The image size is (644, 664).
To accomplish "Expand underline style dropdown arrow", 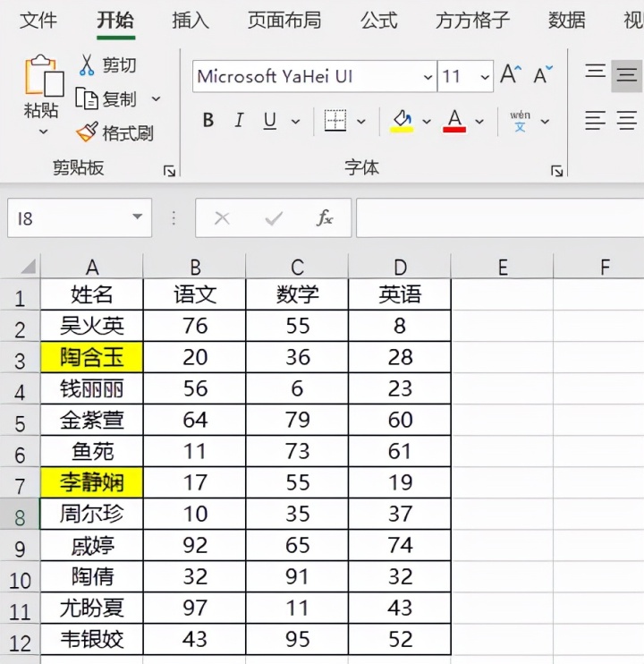I will (x=296, y=122).
